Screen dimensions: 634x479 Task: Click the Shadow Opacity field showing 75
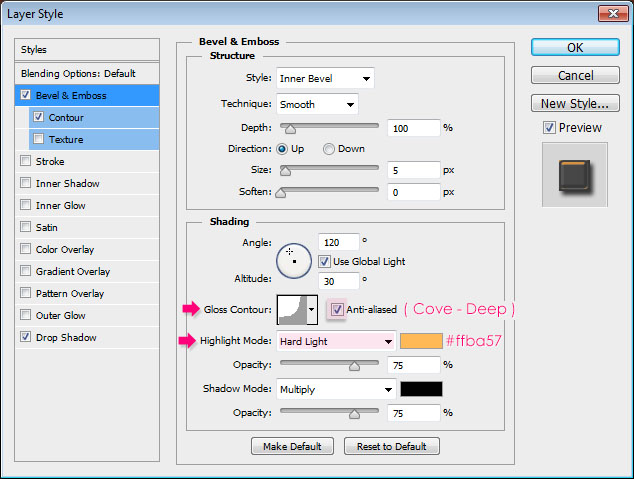pos(414,413)
